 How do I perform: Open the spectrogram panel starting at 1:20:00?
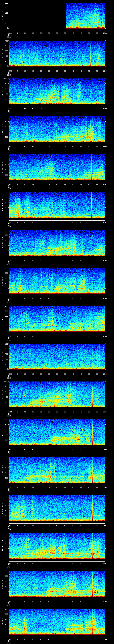(57, 432)
